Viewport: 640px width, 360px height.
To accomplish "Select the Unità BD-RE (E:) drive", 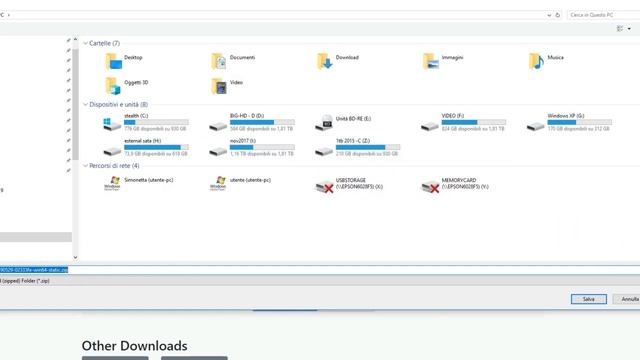I will point(343,122).
